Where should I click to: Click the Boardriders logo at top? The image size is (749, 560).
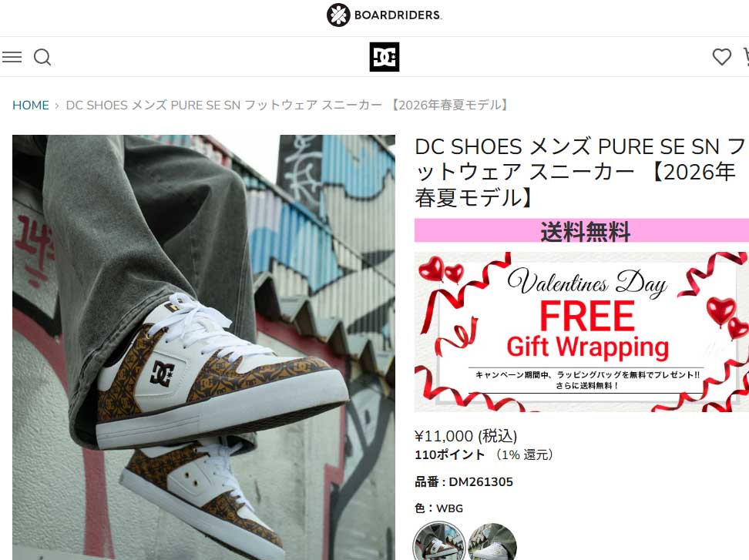[x=384, y=15]
